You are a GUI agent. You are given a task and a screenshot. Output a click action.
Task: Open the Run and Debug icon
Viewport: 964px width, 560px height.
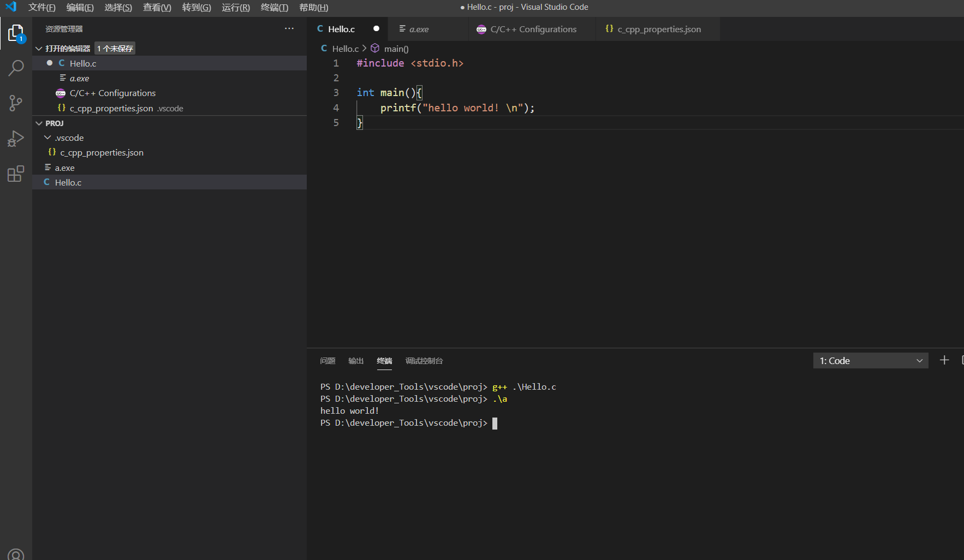click(16, 139)
